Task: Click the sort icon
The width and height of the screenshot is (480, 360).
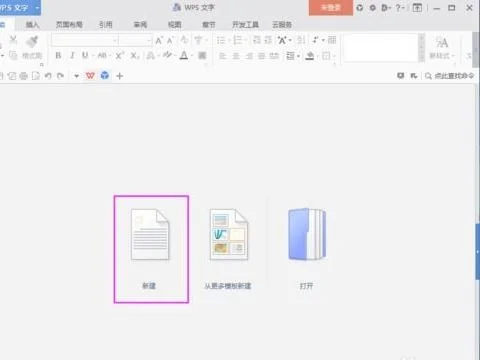Action: (301, 40)
